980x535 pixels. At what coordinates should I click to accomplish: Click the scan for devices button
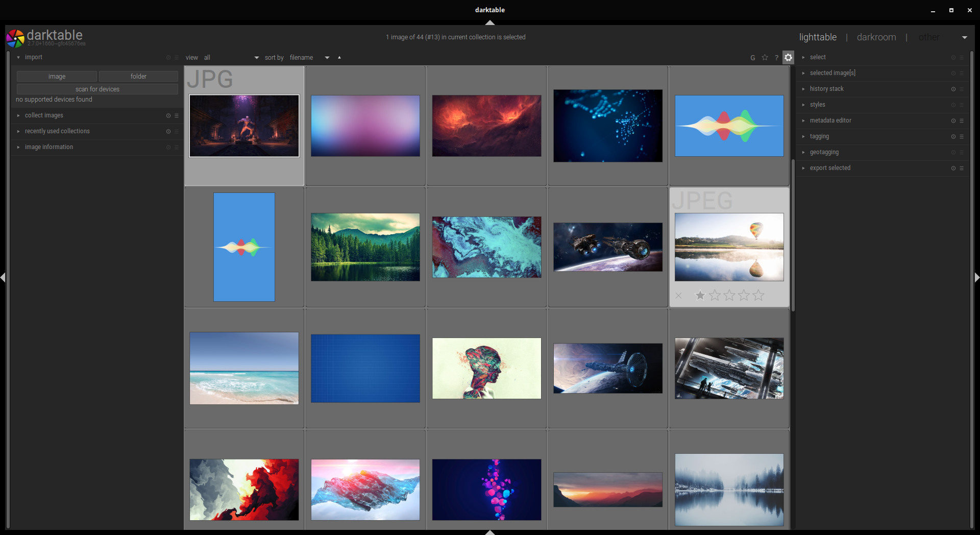[x=97, y=89]
